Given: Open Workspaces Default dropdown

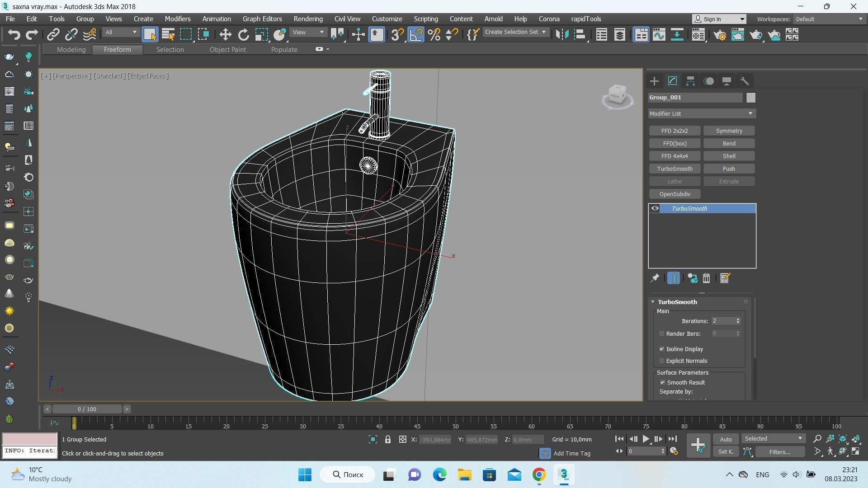Looking at the screenshot, I should (x=829, y=19).
